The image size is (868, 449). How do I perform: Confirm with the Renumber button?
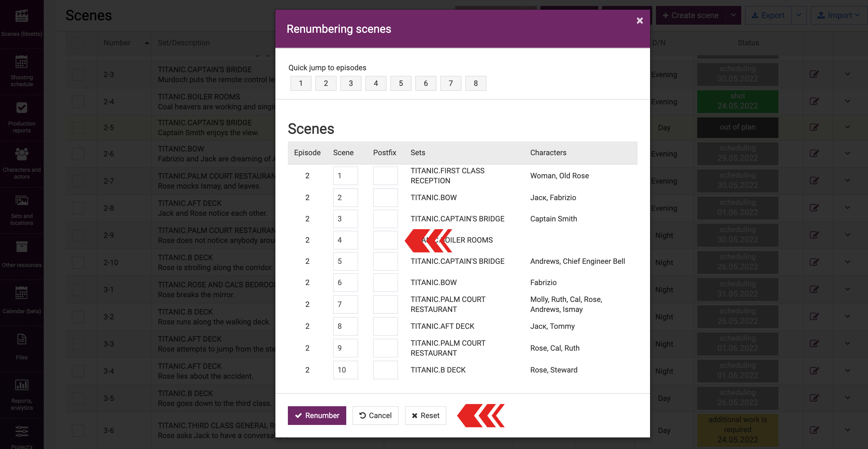[x=317, y=416]
